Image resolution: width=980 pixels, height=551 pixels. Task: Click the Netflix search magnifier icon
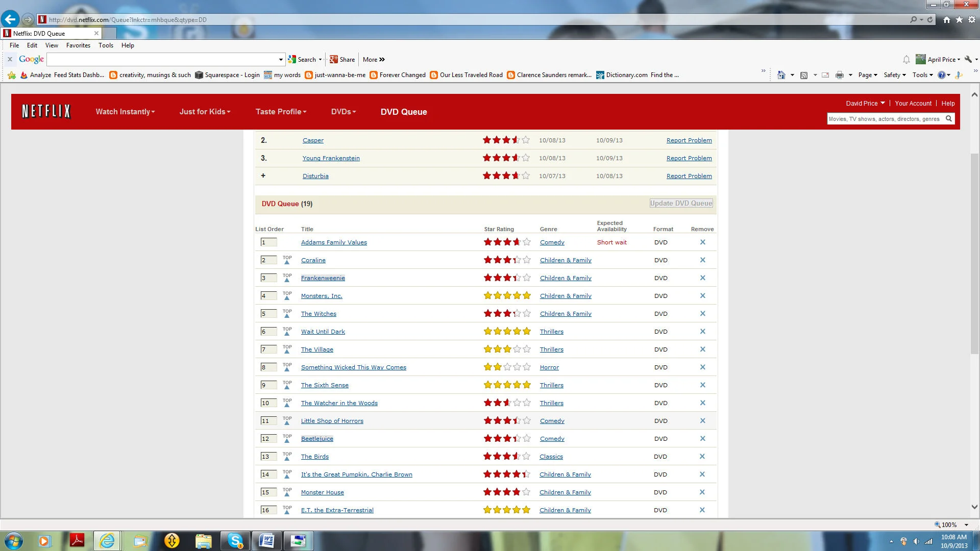948,119
